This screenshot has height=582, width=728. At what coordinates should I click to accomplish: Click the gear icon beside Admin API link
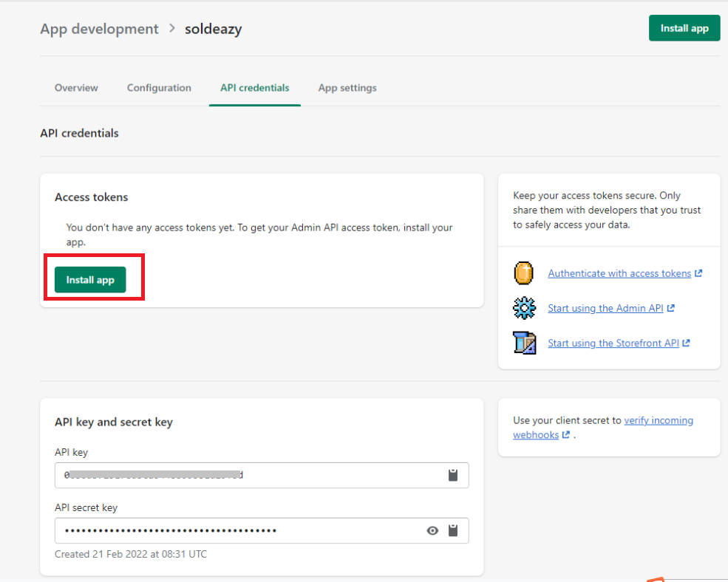coord(524,308)
